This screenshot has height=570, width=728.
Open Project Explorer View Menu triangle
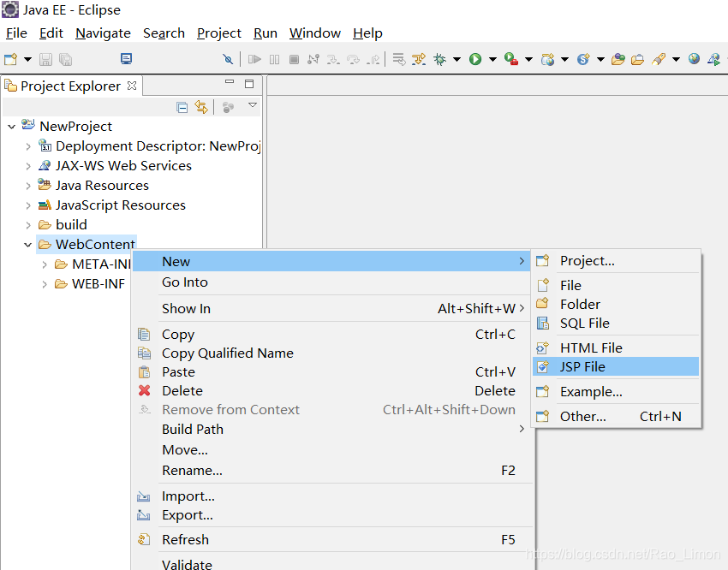click(253, 105)
